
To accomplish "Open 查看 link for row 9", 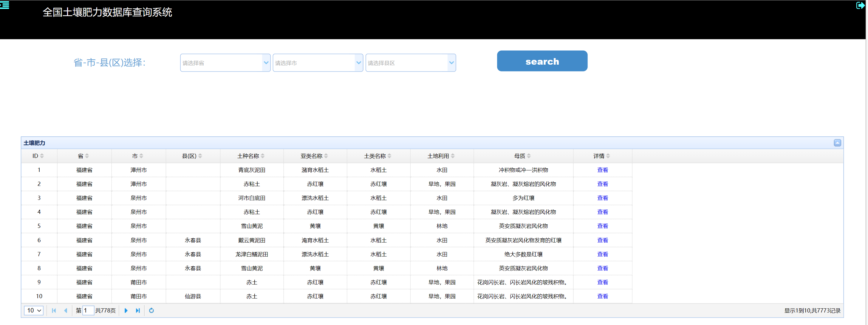I will [603, 282].
